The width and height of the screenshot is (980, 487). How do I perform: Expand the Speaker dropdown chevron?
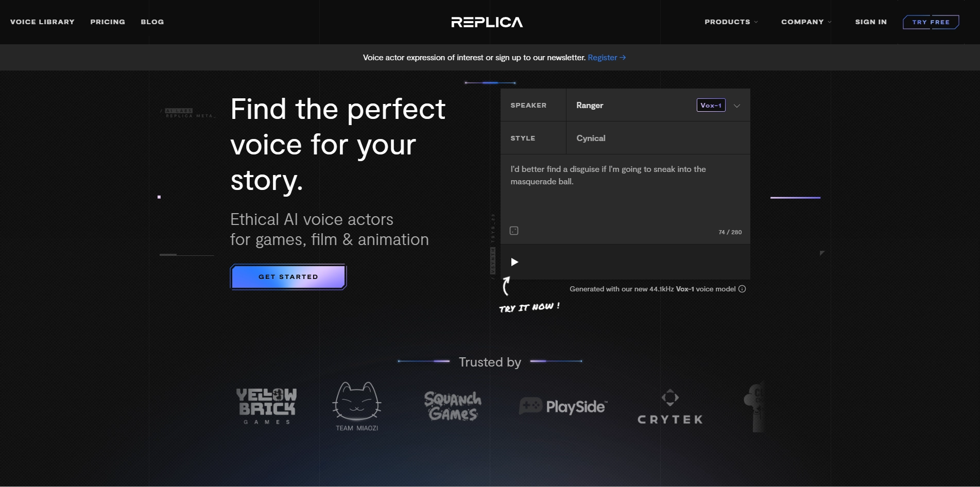737,106
